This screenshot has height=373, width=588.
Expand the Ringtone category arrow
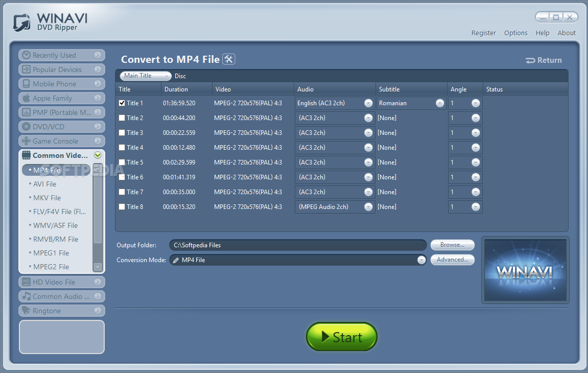pos(98,310)
